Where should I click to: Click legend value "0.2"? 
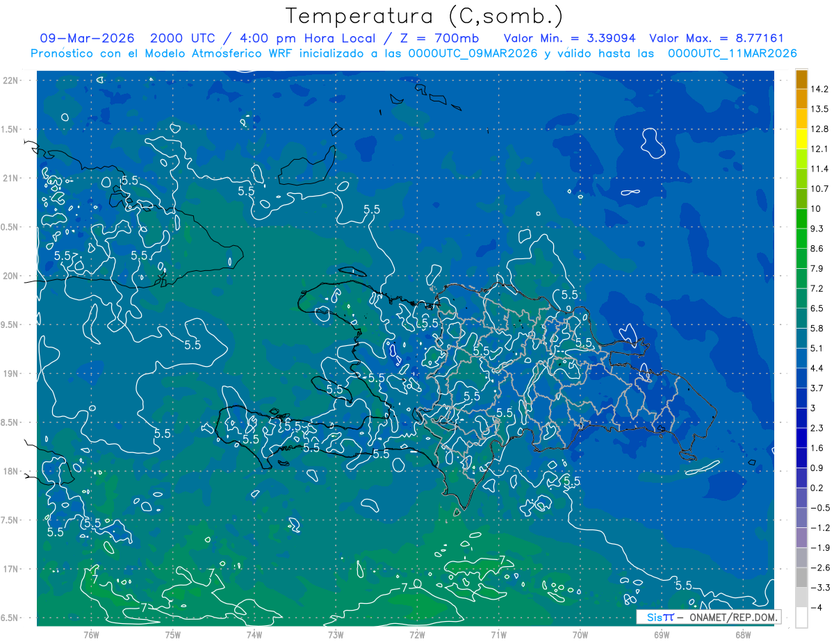(817, 488)
